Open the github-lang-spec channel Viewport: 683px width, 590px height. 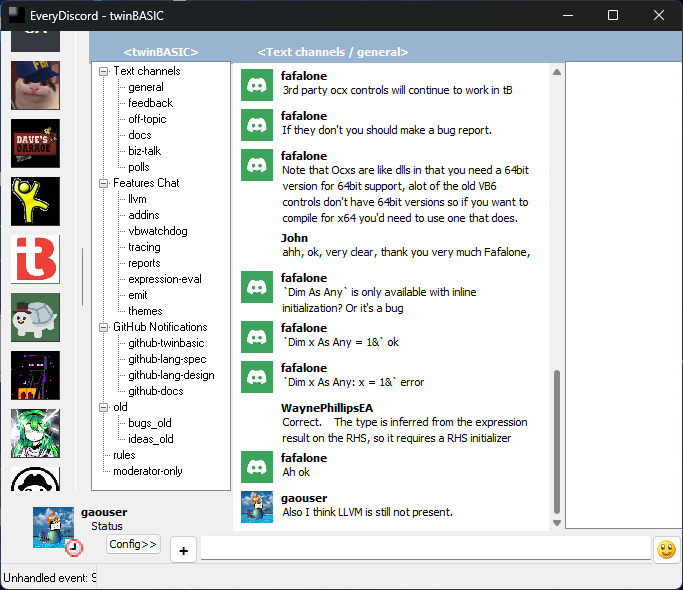click(167, 359)
